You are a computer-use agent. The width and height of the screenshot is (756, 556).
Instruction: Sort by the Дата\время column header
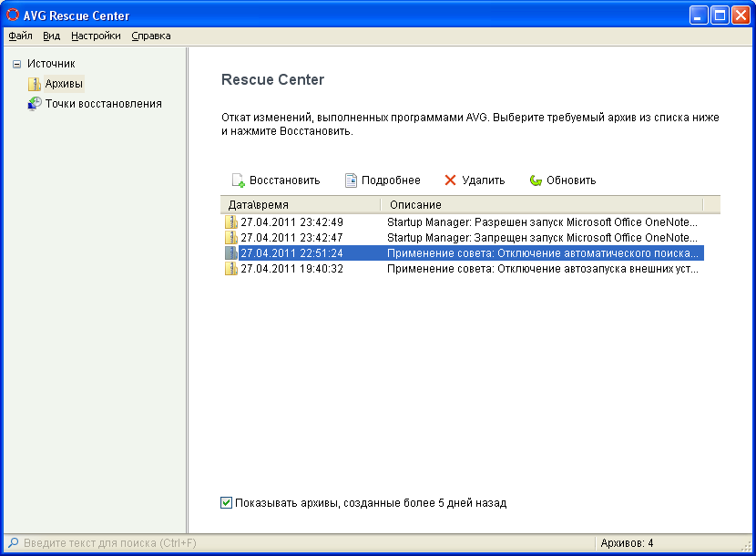[301, 205]
